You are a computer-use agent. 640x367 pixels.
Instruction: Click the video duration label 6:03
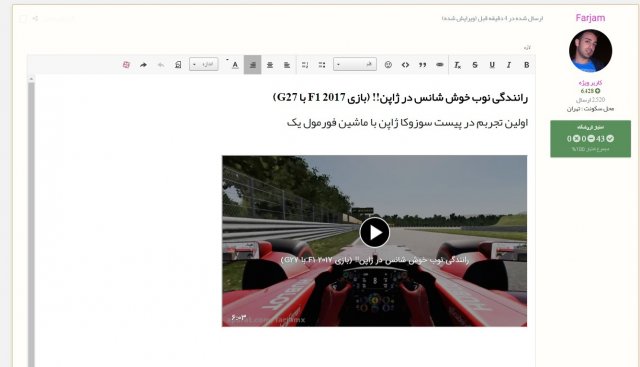coord(239,317)
